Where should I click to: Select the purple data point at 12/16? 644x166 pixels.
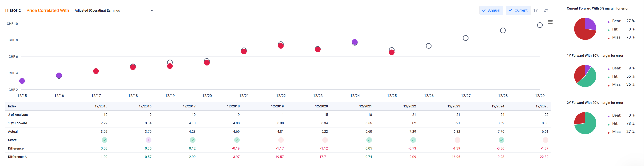click(59, 75)
